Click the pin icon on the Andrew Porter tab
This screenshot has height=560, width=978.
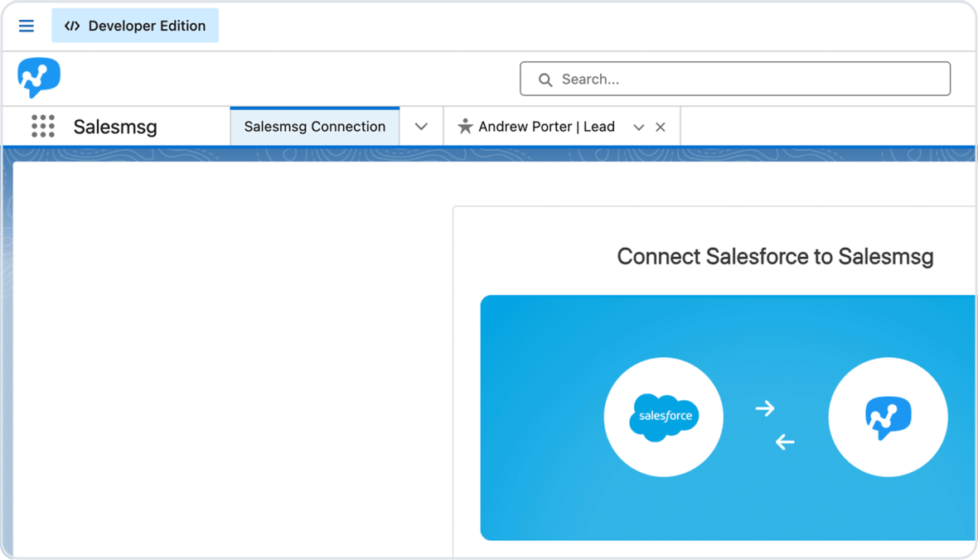pos(465,126)
